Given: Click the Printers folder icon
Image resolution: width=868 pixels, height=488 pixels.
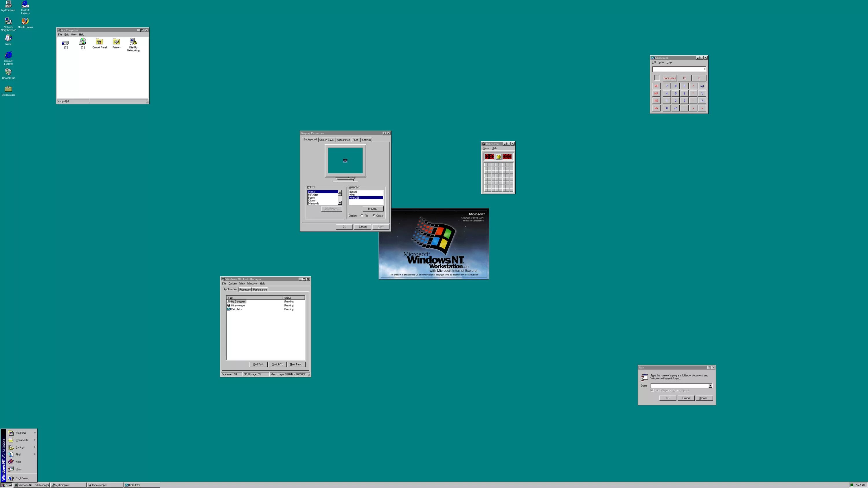Looking at the screenshot, I should (x=116, y=42).
